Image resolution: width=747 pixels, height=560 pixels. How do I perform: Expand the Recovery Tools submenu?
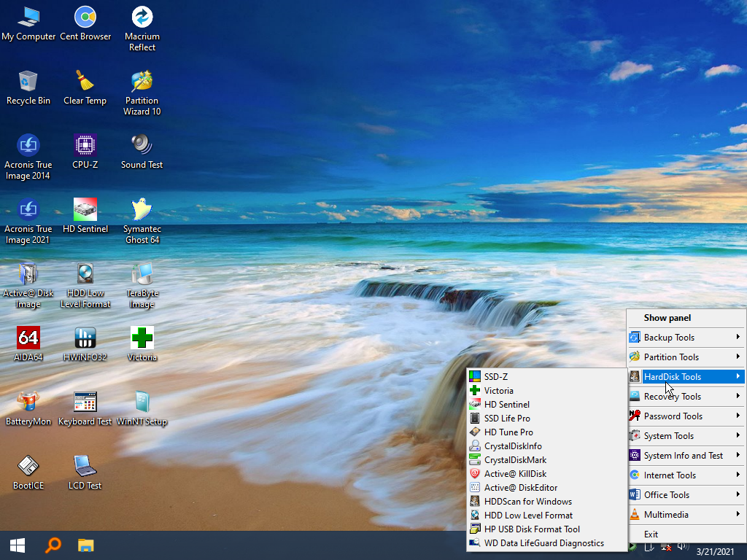[686, 397]
